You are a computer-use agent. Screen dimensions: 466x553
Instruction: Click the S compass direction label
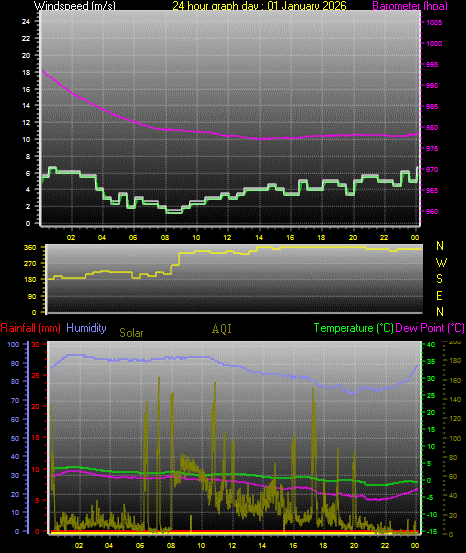(440, 279)
